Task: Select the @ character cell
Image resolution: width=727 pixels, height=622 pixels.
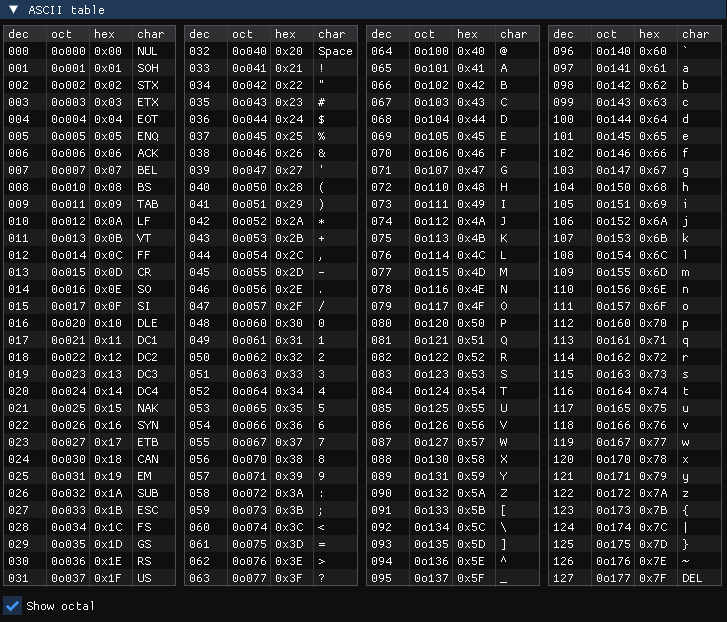Action: click(504, 51)
